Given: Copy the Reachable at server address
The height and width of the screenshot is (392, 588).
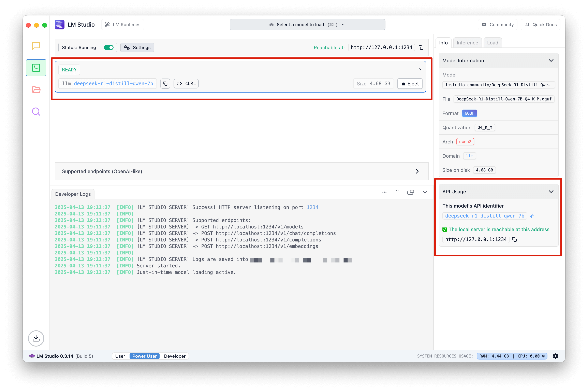Looking at the screenshot, I should click(421, 47).
